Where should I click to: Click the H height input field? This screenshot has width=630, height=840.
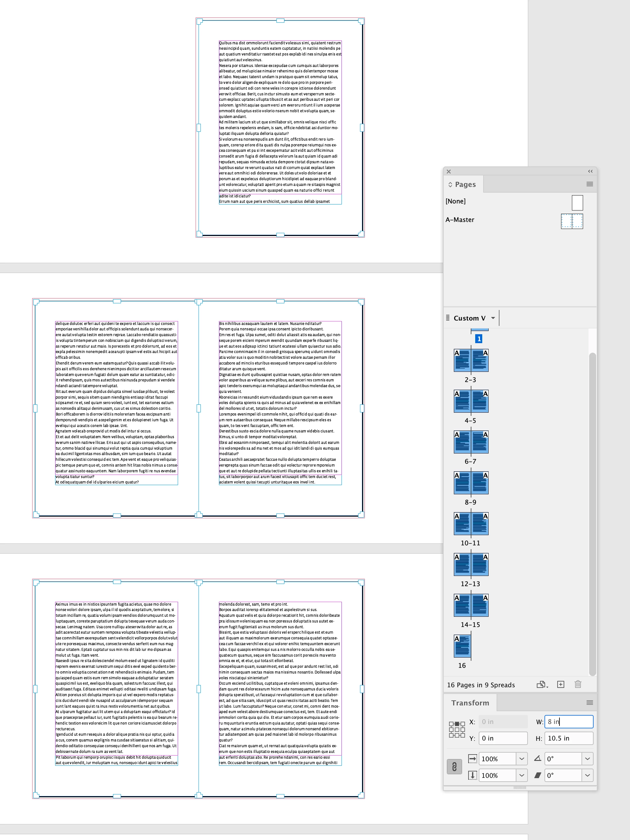click(568, 738)
